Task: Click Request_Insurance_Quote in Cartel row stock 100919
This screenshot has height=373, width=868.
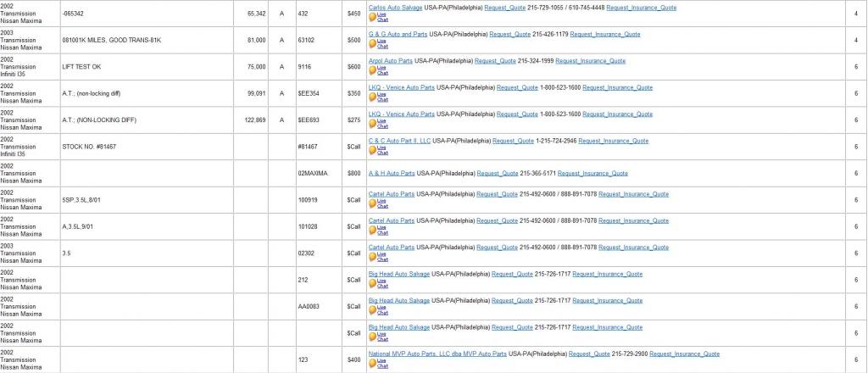Action: (x=633, y=194)
